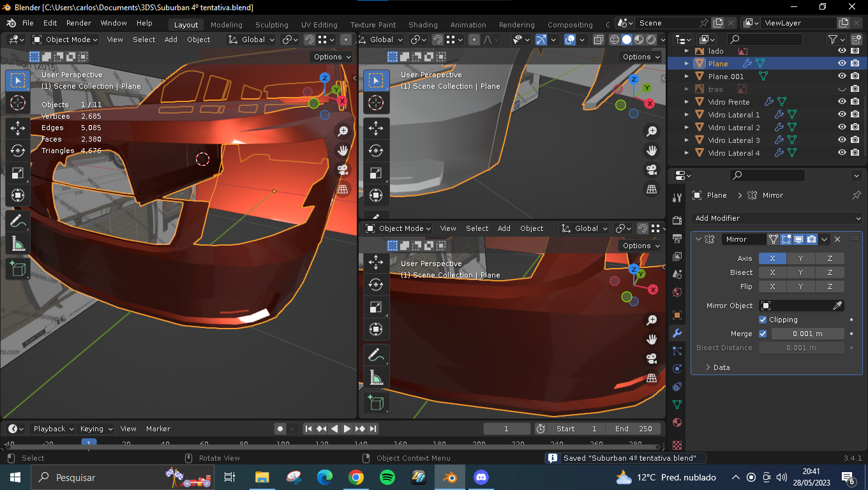This screenshot has height=490, width=868.
Task: Open Spotify from the Windows taskbar
Action: click(x=387, y=477)
